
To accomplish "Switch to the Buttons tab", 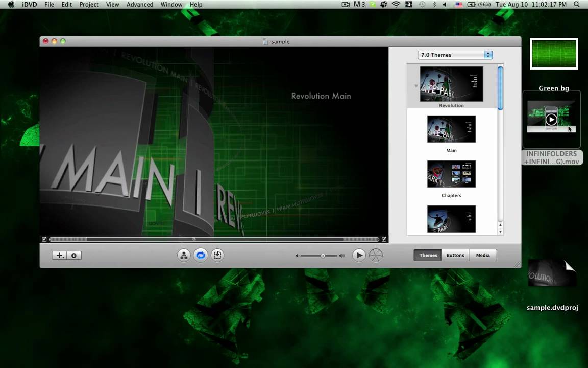I will [455, 256].
